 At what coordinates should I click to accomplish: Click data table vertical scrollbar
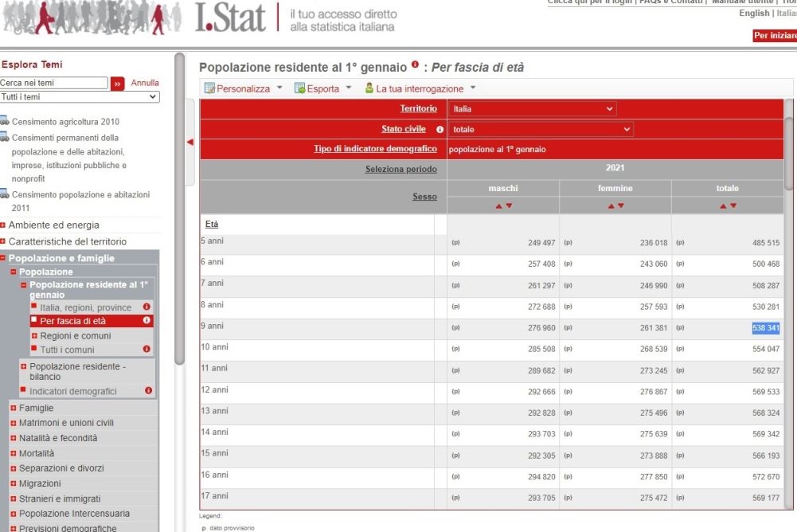point(788,153)
